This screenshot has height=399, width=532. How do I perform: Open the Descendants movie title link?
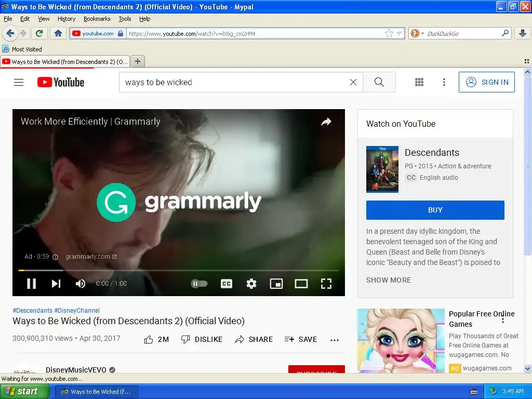coord(432,153)
